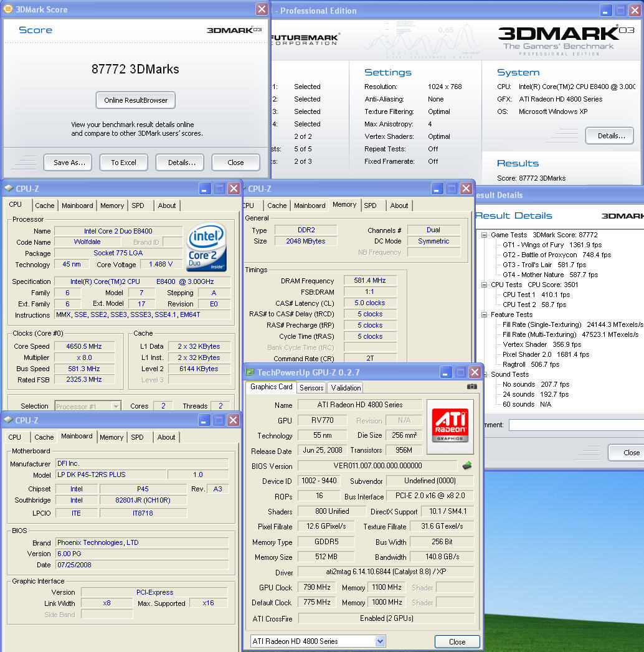This screenshot has width=644, height=652.
Task: Collapse the Sound Tests tree node
Action: (x=485, y=374)
